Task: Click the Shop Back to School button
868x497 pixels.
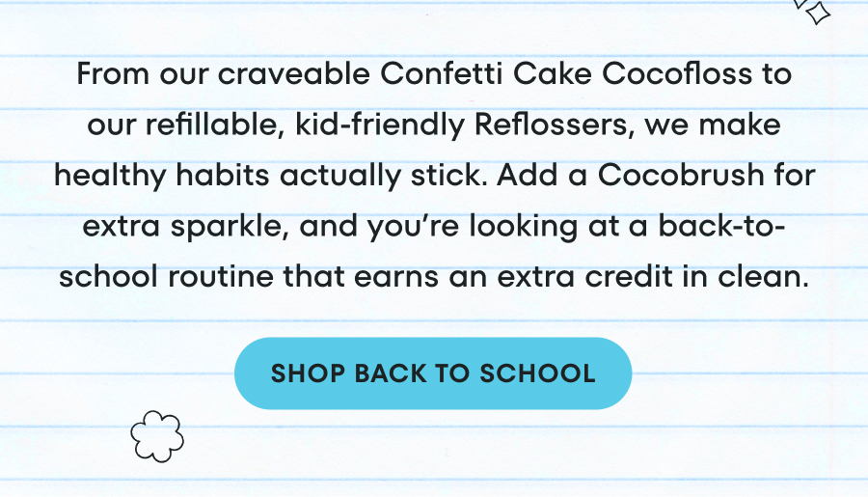Action: pos(433,373)
